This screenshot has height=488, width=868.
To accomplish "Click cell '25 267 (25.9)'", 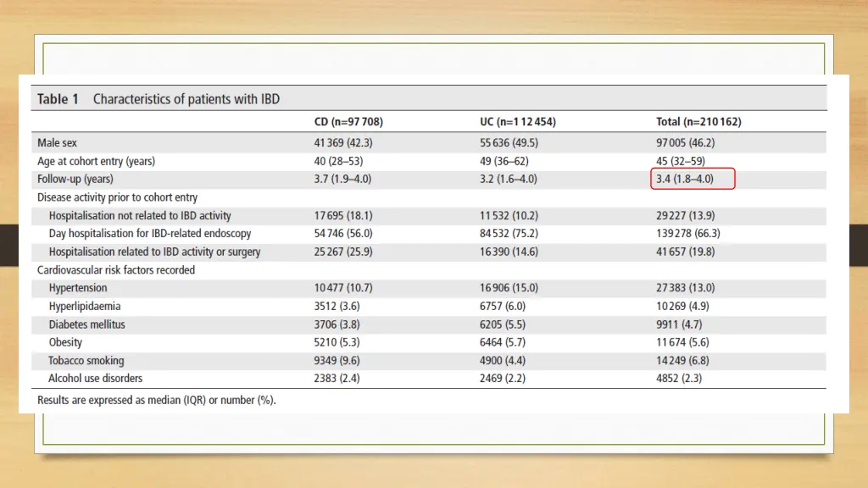I will click(343, 252).
